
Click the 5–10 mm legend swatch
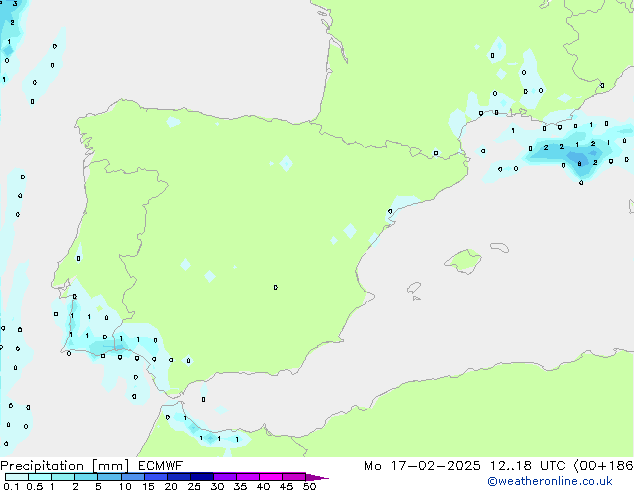click(x=109, y=477)
